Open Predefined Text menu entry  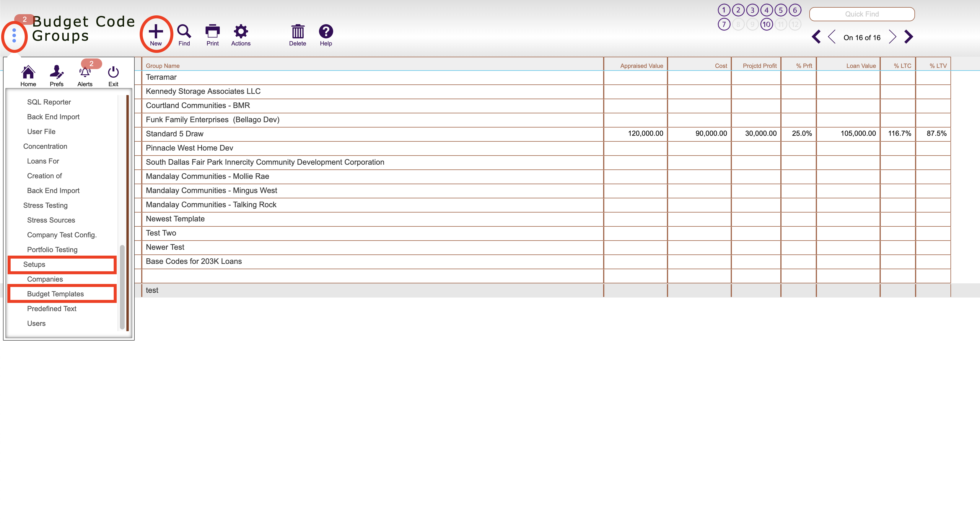pyautogui.click(x=52, y=309)
